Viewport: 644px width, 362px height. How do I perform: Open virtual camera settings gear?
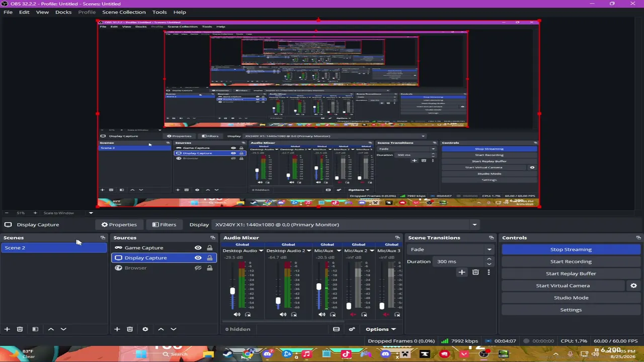[x=633, y=286]
